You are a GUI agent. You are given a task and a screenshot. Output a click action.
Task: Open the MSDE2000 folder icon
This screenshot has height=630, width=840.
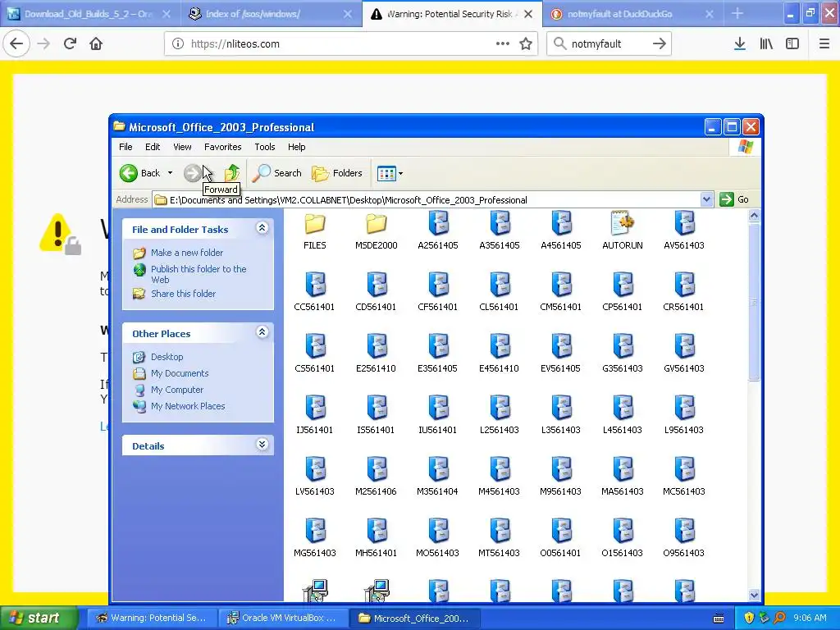pos(376,224)
